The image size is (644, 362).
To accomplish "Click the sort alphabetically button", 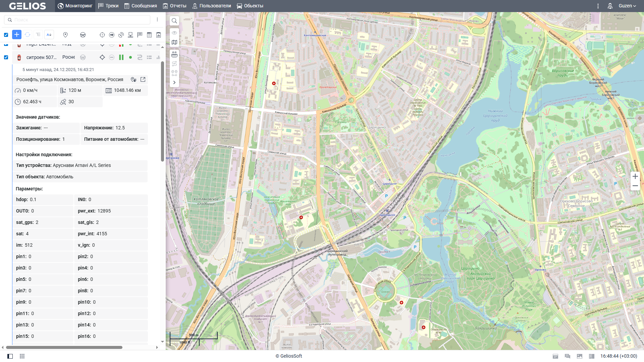I will point(49,35).
